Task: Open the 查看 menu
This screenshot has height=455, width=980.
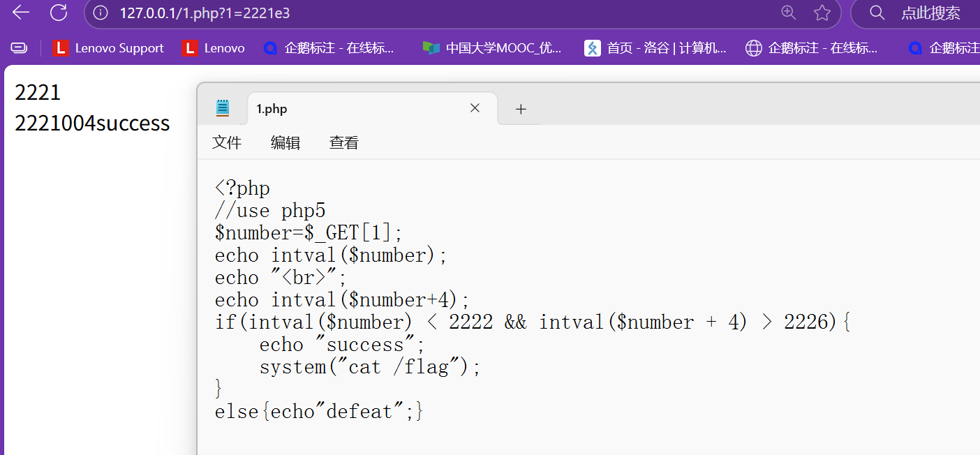Action: (x=344, y=143)
